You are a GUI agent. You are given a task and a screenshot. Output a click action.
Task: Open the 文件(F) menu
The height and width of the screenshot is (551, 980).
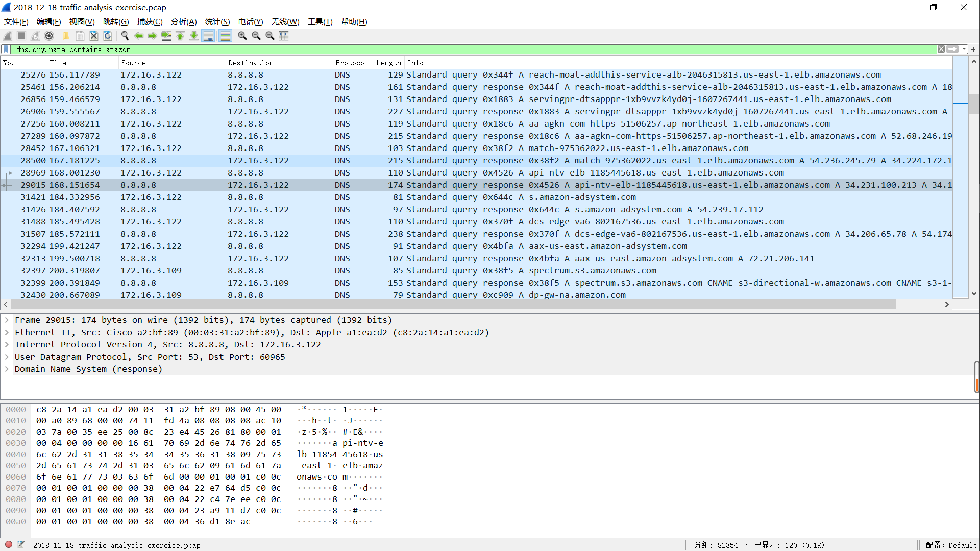(x=16, y=22)
